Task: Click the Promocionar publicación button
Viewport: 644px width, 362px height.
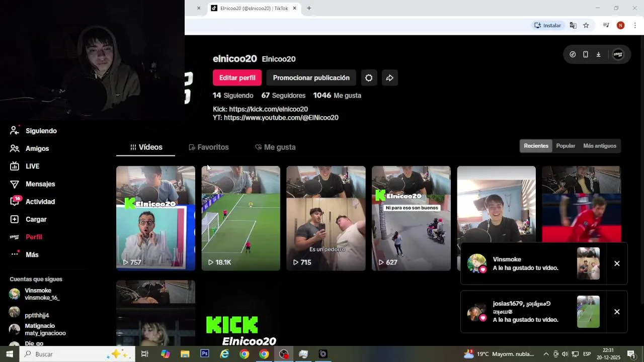Action: click(311, 78)
